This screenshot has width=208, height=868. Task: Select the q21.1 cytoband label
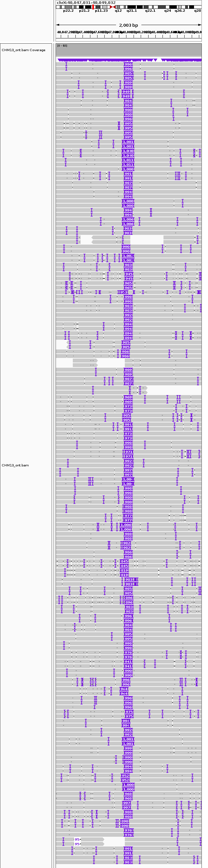[x=132, y=11]
